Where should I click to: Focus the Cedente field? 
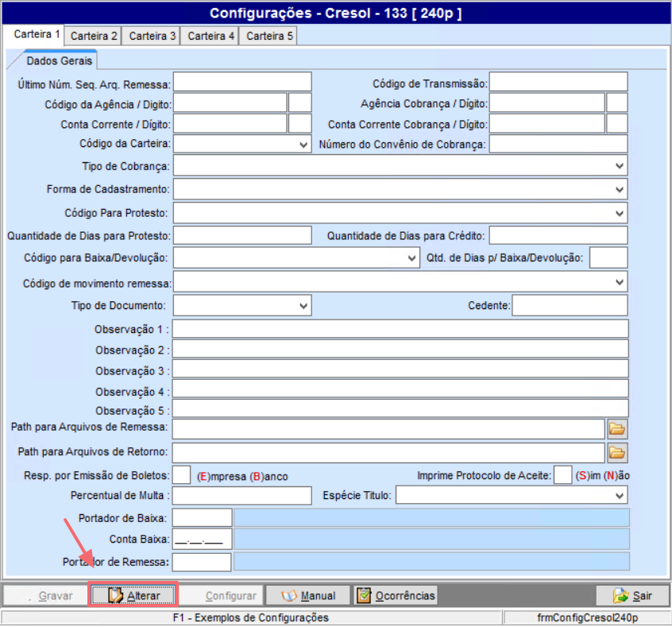(x=570, y=305)
